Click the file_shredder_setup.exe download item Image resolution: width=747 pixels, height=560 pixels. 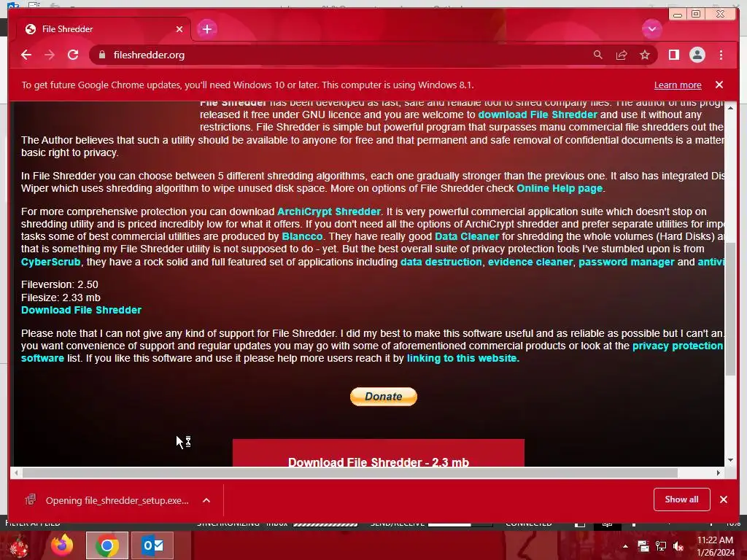point(117,500)
